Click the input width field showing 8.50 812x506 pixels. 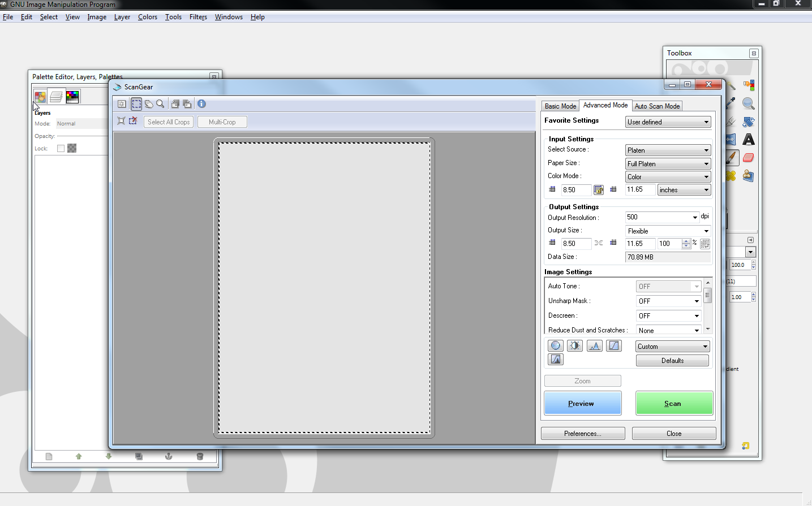pos(577,190)
